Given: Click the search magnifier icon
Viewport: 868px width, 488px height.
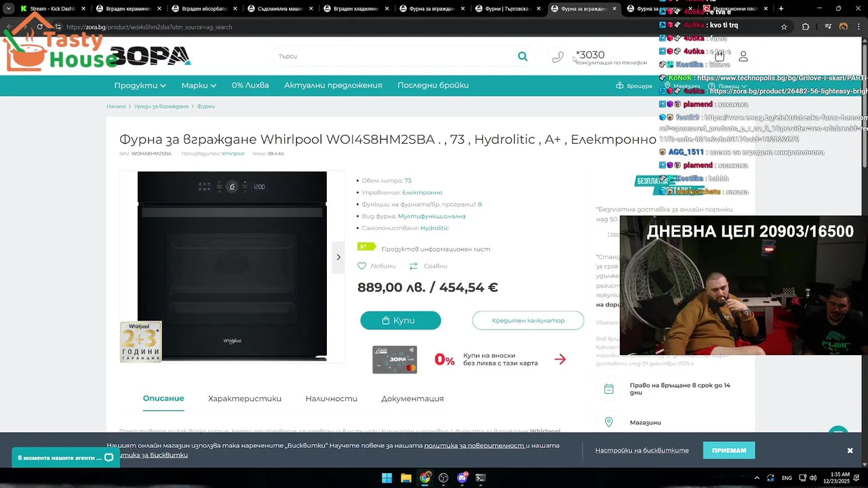Looking at the screenshot, I should 522,56.
